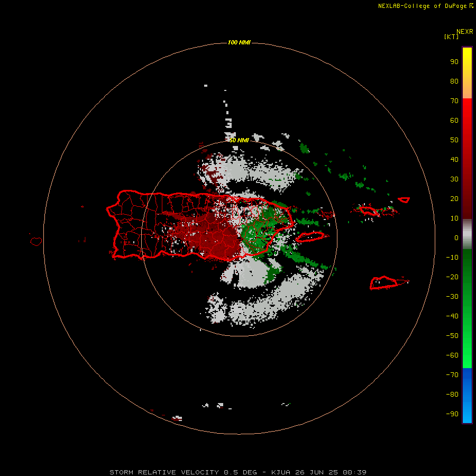This screenshot has width=476, height=476.
Task: Click the bright green segment of the color bar
Action: coord(467,309)
